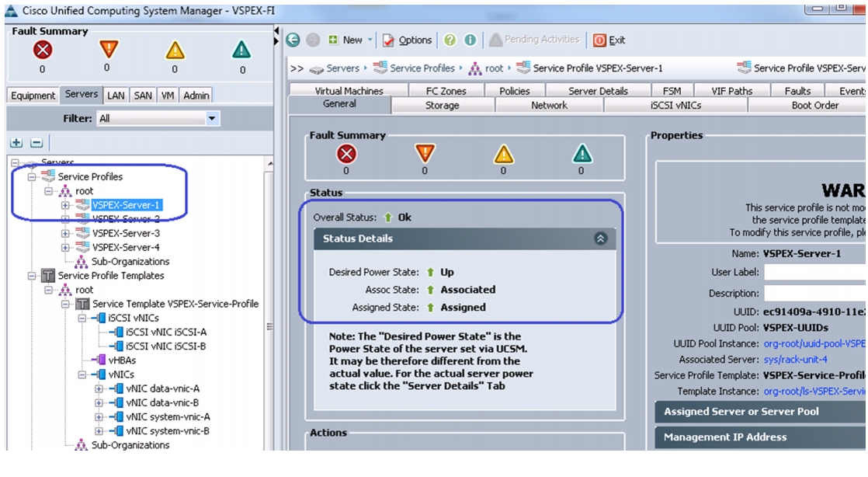868x477 pixels.
Task: Click warning faults icon in profile Fault Summary
Action: [582, 154]
